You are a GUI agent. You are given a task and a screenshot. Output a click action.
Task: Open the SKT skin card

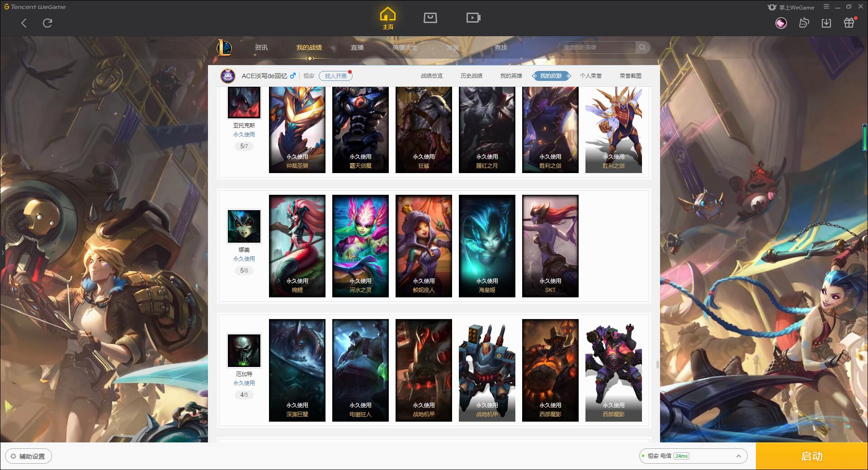click(x=550, y=246)
